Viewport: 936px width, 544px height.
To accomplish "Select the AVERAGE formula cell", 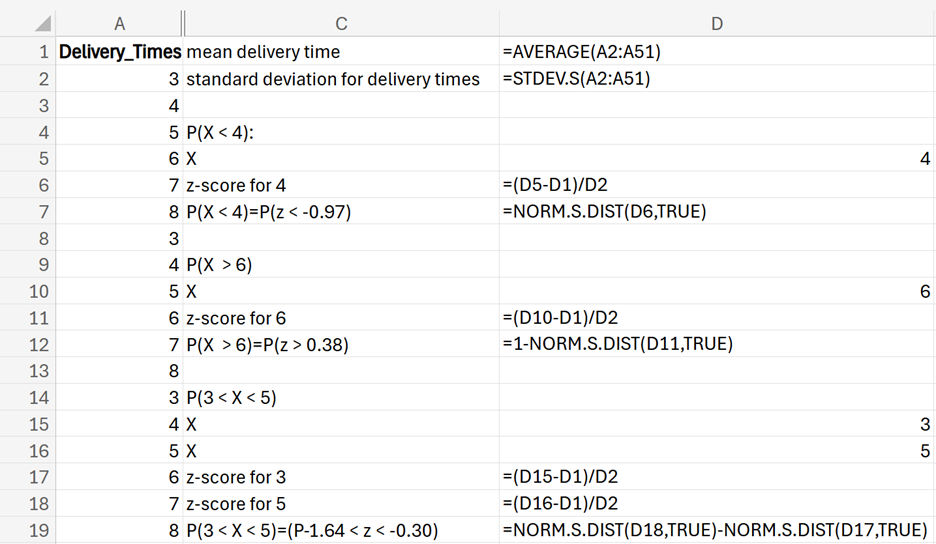I will pyautogui.click(x=716, y=52).
